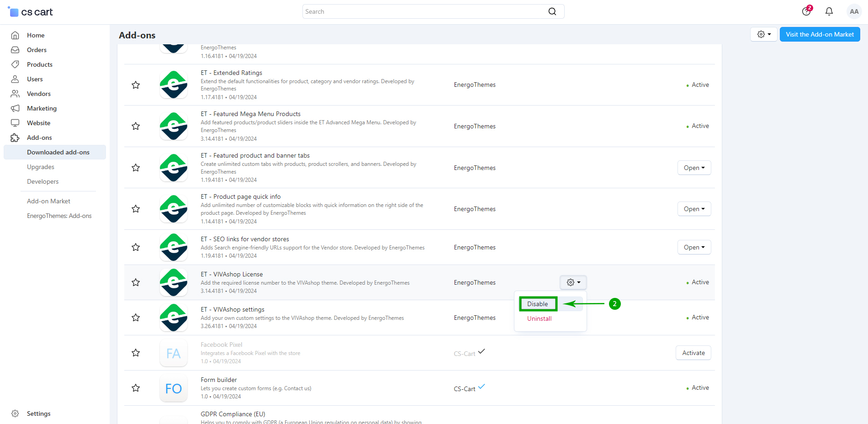
Task: Click the Form builder FO icon
Action: pyautogui.click(x=174, y=388)
